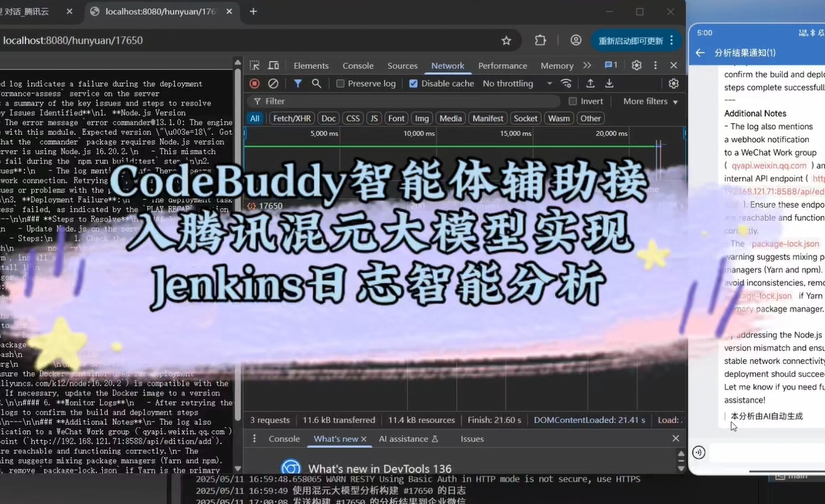Filter requests by Manifest type
This screenshot has width=825, height=504.
(x=488, y=118)
